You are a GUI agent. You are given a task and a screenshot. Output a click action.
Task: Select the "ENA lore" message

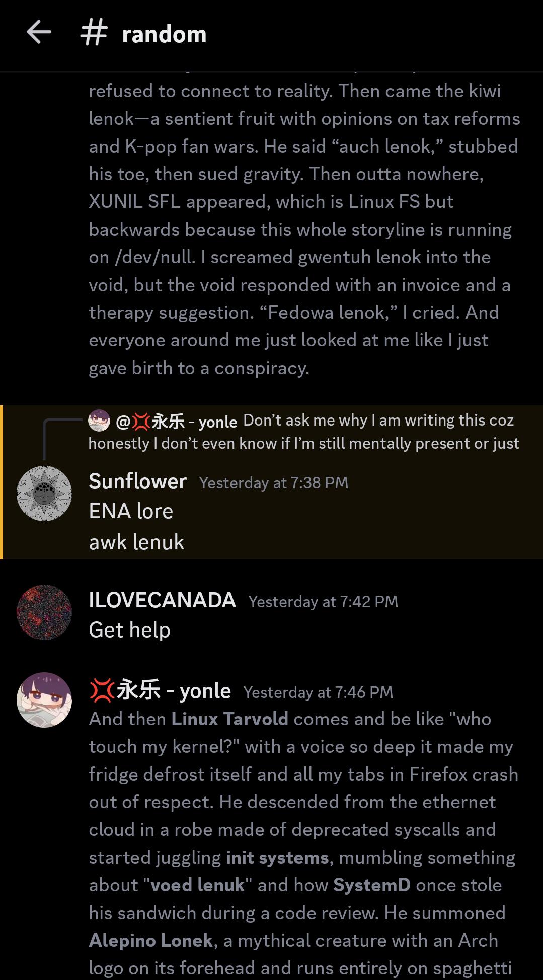point(131,511)
